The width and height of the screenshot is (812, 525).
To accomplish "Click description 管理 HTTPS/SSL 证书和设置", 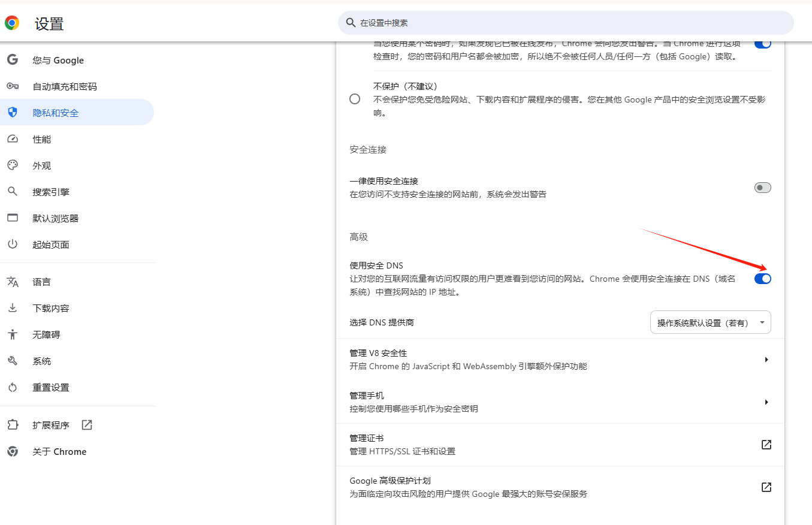I will coord(402,451).
